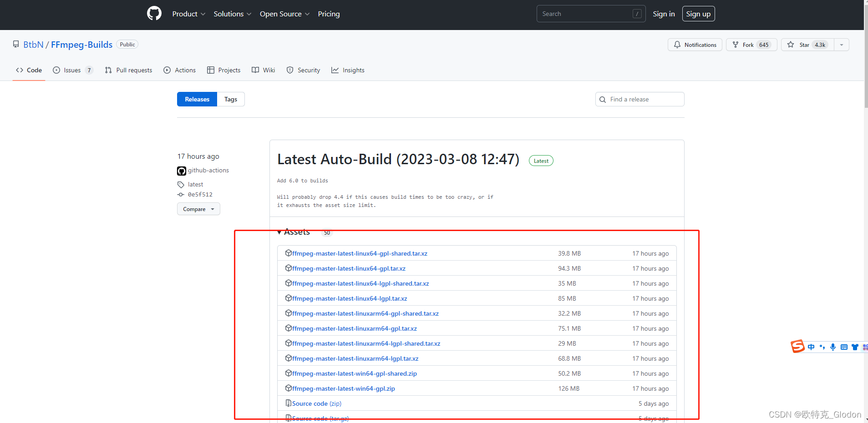The height and width of the screenshot is (423, 868).
Task: Fork the repository
Action: point(751,45)
